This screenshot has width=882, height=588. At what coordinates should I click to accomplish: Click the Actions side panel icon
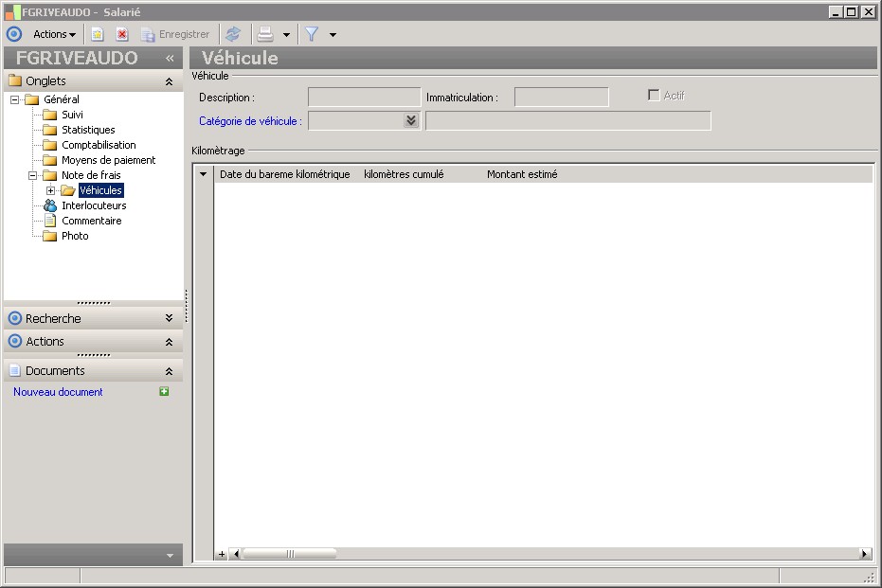(x=15, y=341)
